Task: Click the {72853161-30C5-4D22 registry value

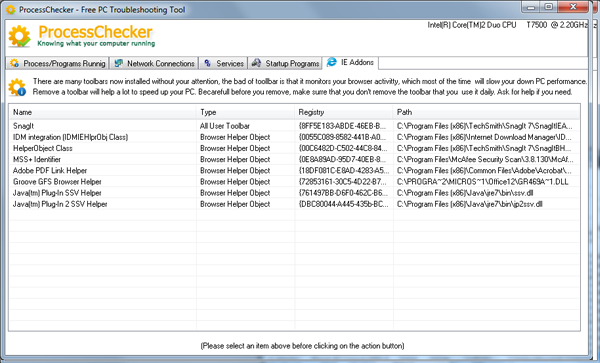Action: point(342,182)
